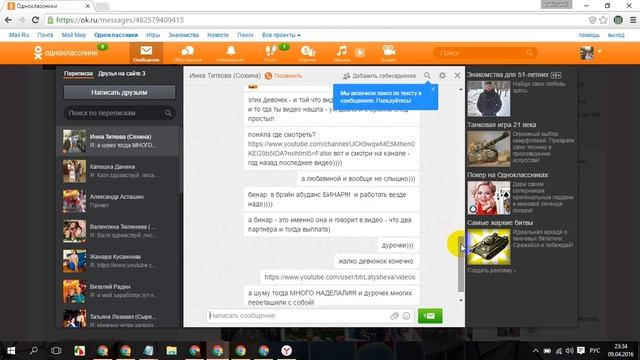Open the conversation with Валентина Тюленева

[118, 231]
